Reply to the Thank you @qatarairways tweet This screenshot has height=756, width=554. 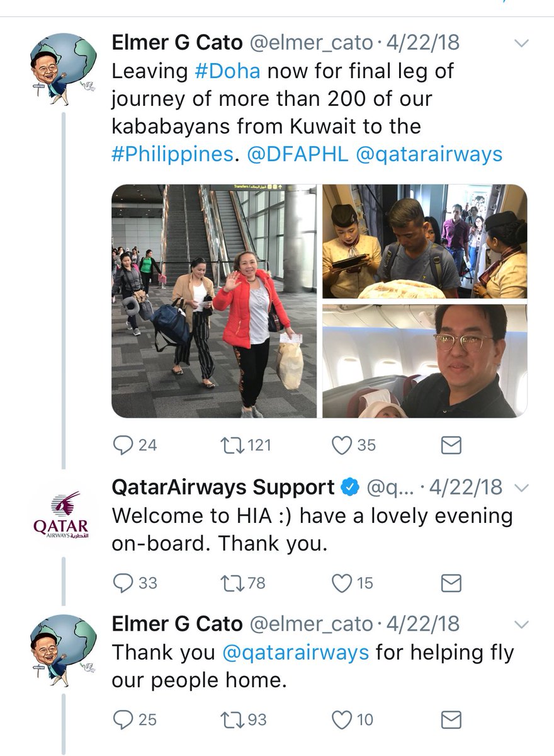[x=122, y=719]
